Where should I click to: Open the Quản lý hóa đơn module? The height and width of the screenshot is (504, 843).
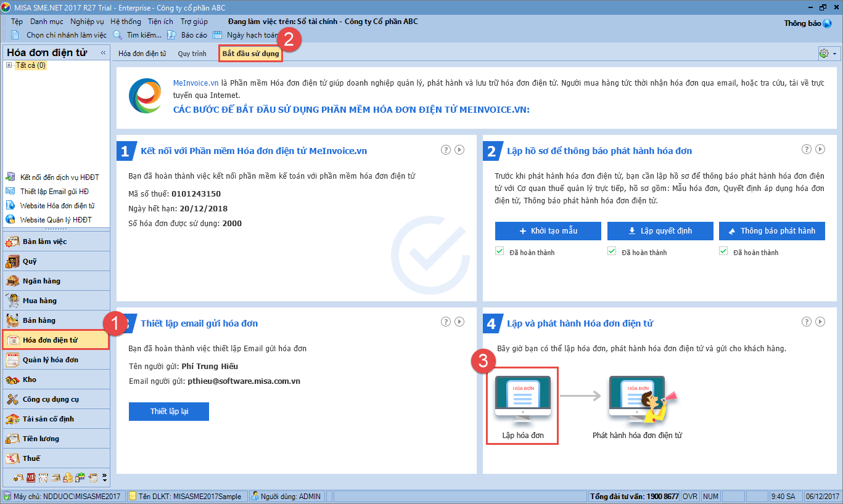tap(57, 360)
